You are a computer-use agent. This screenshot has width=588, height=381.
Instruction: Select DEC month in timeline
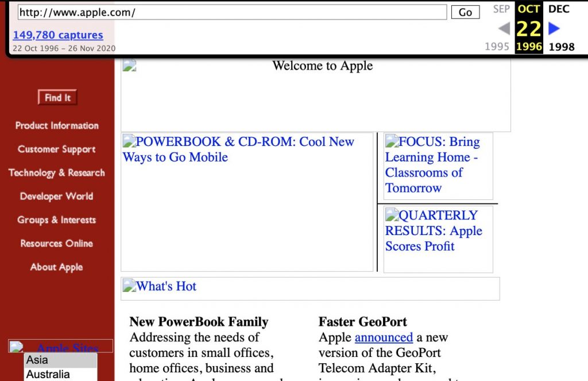(559, 9)
